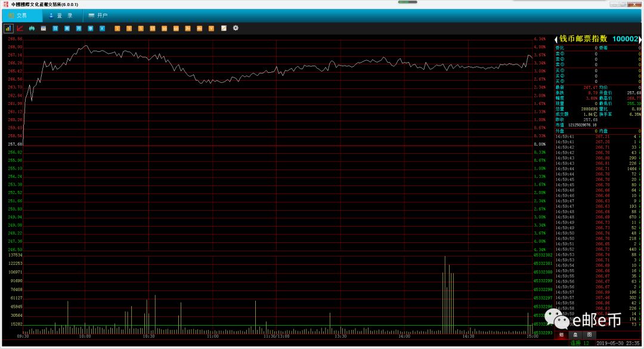Click the 量比 value 0.89
Screen dimensions: 644x349
[x=636, y=109]
